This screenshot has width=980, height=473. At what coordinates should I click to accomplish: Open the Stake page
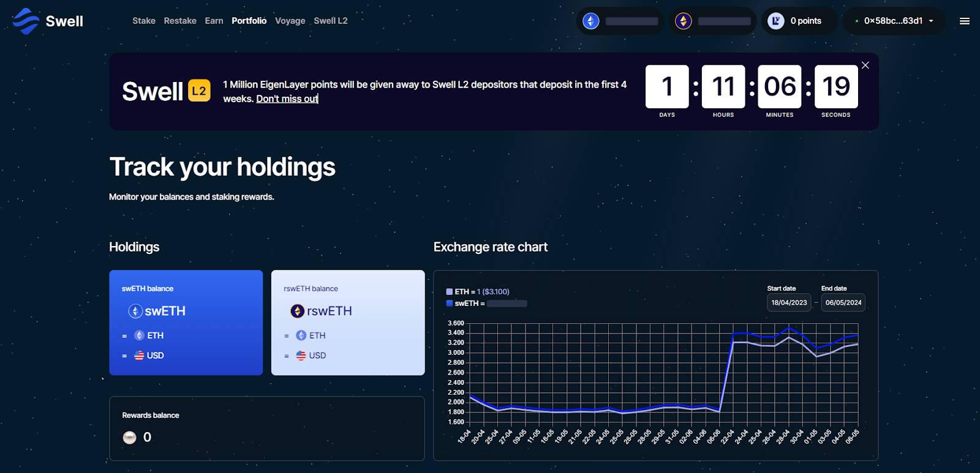pyautogui.click(x=144, y=21)
